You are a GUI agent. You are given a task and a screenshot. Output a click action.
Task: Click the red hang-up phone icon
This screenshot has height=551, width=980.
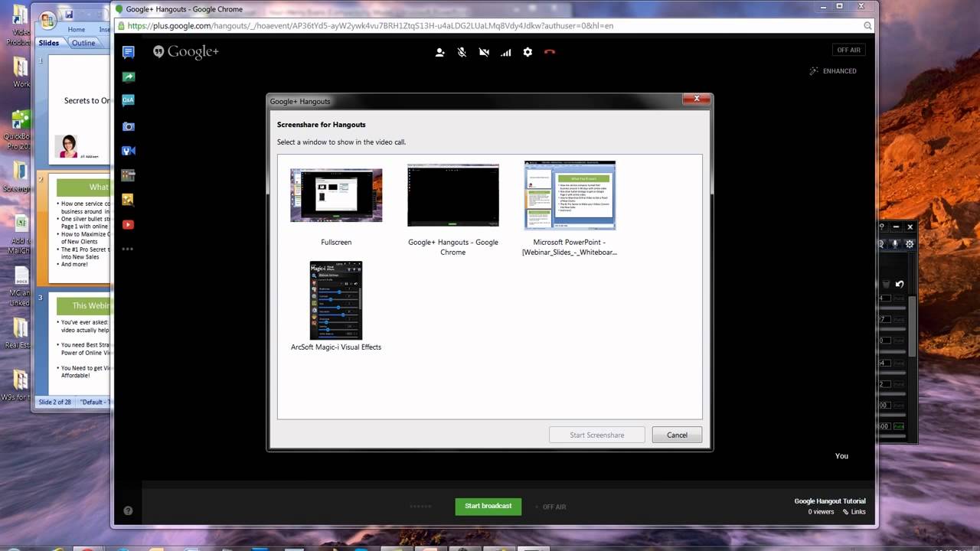point(549,52)
